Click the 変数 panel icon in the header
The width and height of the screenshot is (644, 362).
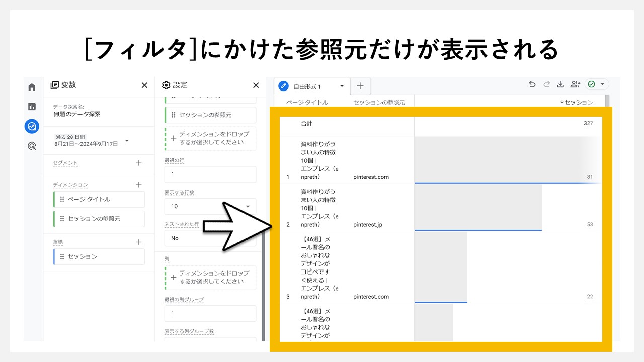pyautogui.click(x=54, y=85)
